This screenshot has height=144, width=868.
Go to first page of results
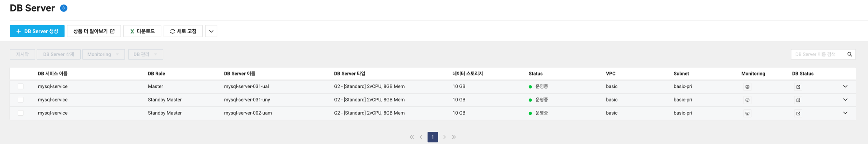[x=412, y=137]
